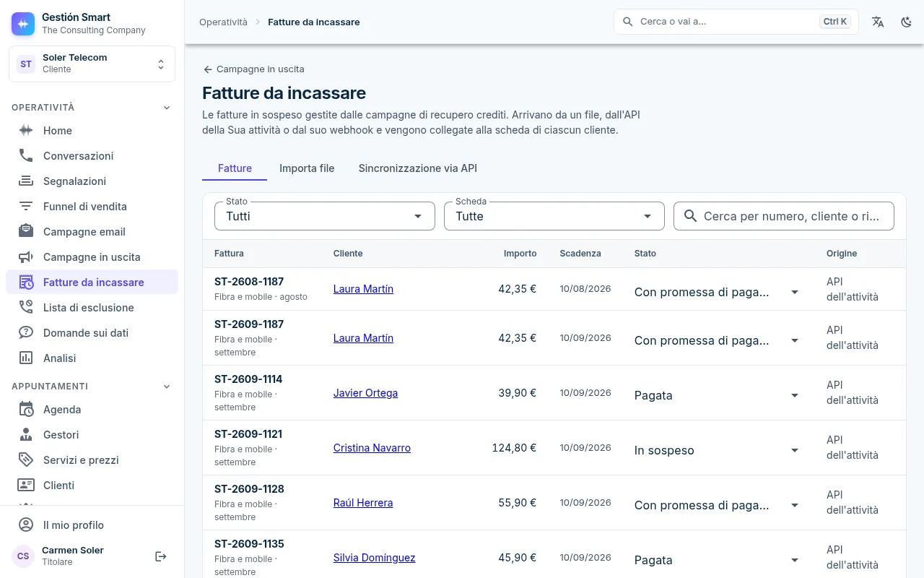The width and height of the screenshot is (924, 578).
Task: Open Lista di esclusione page
Action: point(92,308)
